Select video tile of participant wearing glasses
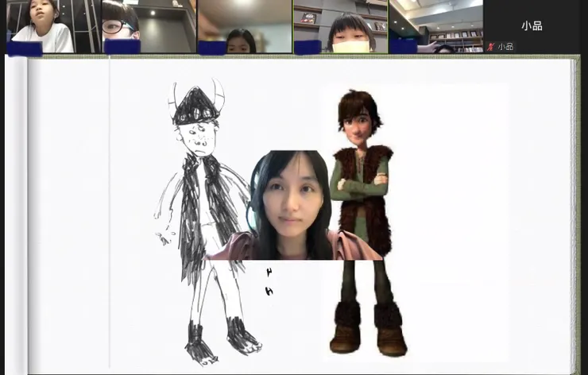This screenshot has height=375, width=588. [149, 26]
